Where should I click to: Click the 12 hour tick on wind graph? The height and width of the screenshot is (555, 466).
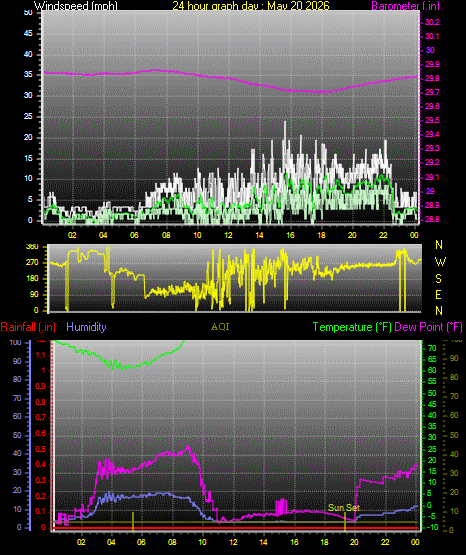228,235
